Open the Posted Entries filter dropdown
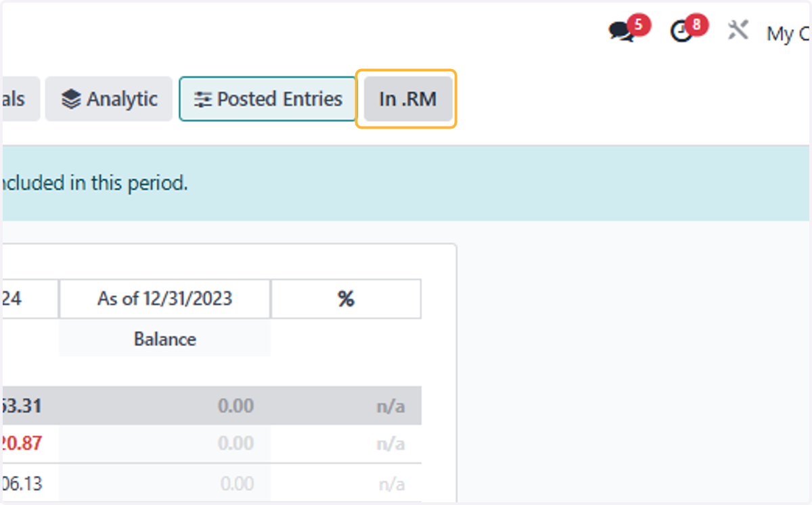The height and width of the screenshot is (505, 812). point(268,99)
